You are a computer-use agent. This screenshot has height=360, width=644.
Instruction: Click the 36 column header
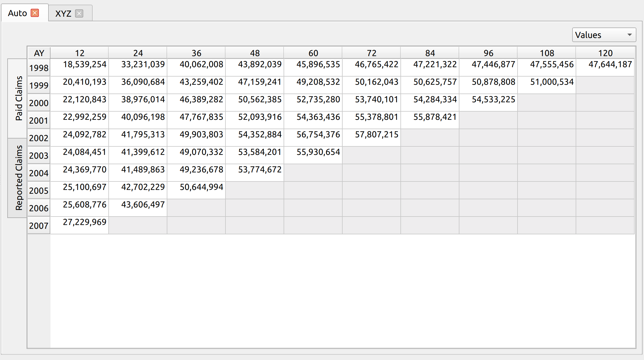[x=196, y=53]
